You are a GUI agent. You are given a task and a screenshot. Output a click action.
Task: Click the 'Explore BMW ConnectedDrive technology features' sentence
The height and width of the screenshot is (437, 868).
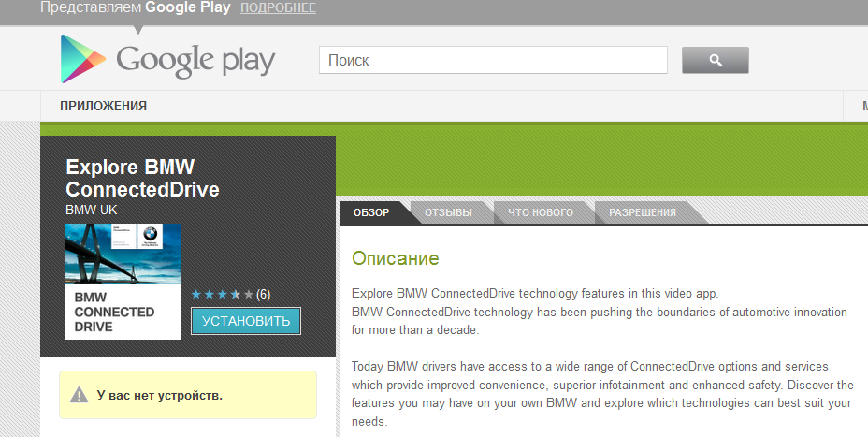pos(535,293)
